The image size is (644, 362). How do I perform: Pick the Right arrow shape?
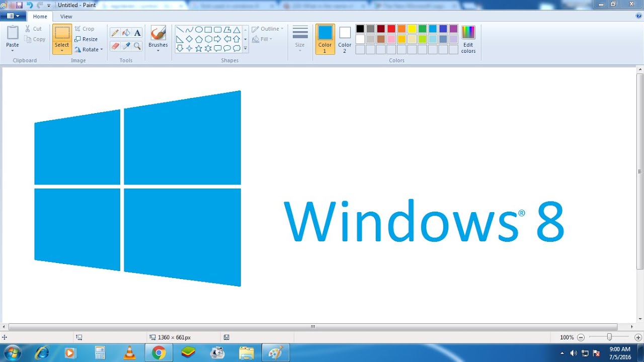click(218, 39)
